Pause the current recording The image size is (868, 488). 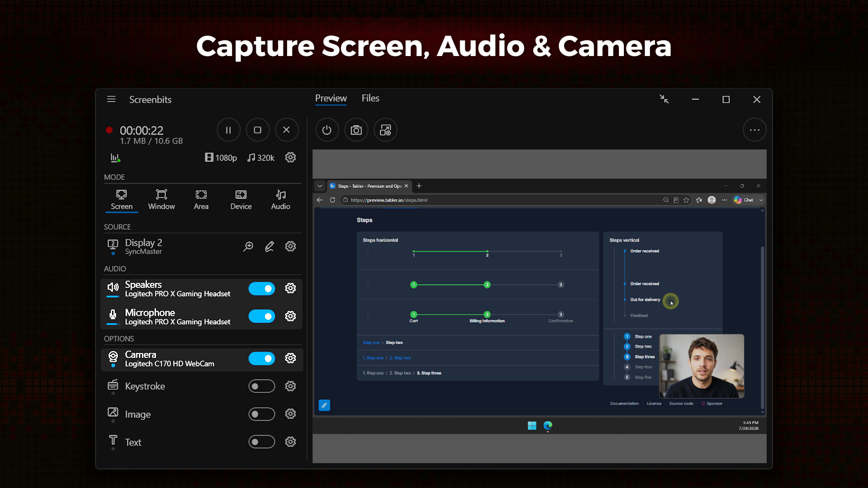point(228,130)
